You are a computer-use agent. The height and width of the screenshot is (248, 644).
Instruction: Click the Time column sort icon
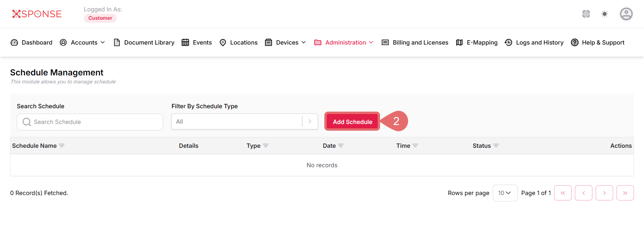tap(415, 146)
